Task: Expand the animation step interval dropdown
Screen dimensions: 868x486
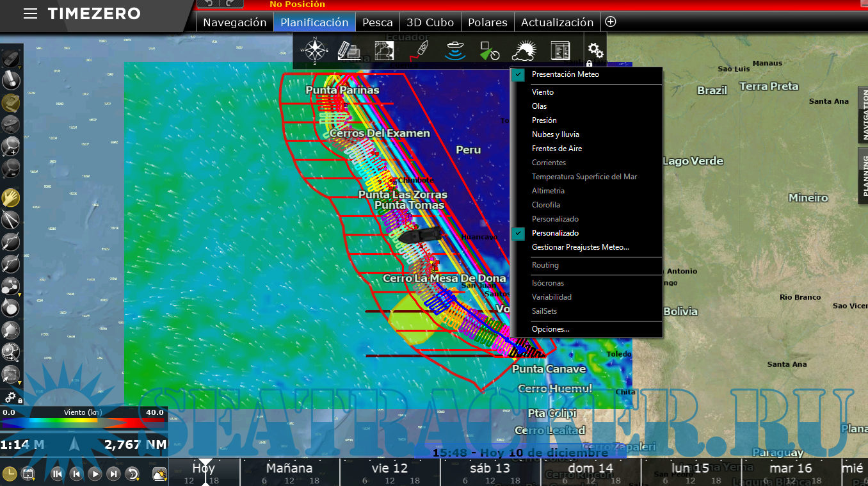Action: (x=133, y=474)
